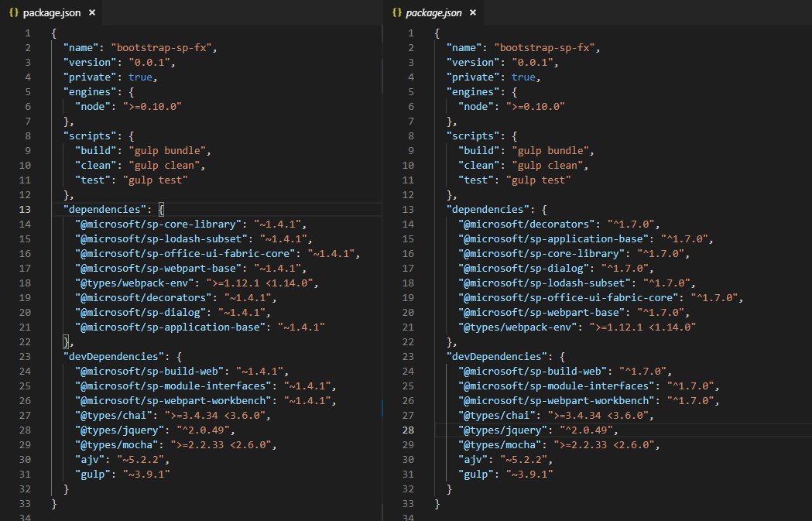Click the @types/chai line in the left pane
The height and width of the screenshot is (521, 812).
coord(173,416)
